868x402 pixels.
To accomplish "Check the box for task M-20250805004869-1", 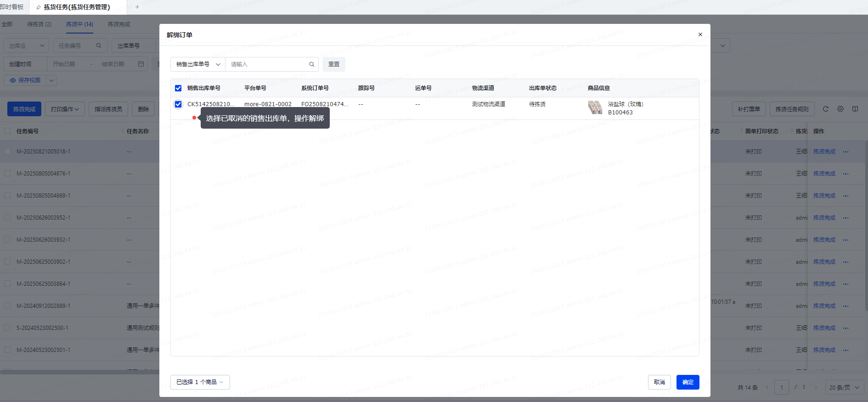I will [x=7, y=195].
